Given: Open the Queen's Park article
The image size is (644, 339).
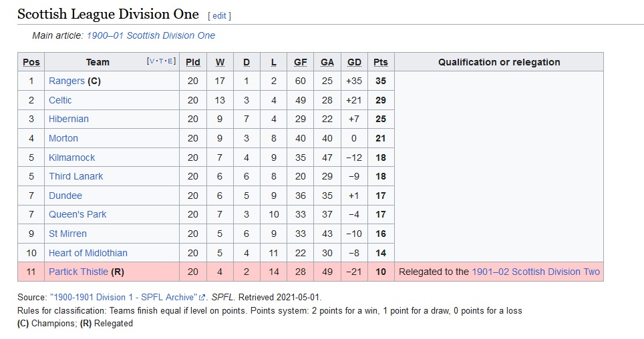Looking at the screenshot, I should pyautogui.click(x=77, y=214).
